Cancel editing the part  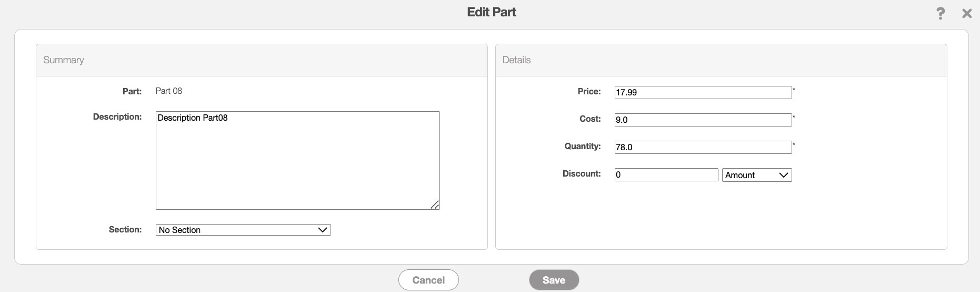click(428, 280)
